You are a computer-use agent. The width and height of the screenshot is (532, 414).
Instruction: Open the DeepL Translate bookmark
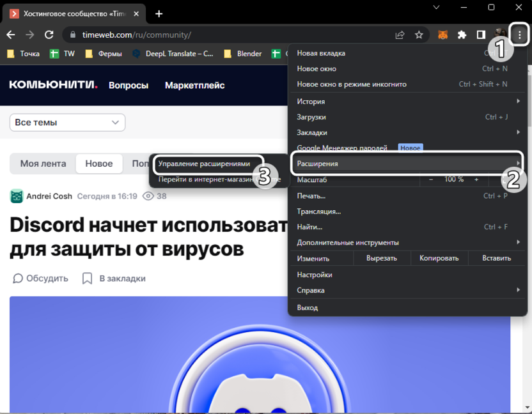pyautogui.click(x=173, y=54)
